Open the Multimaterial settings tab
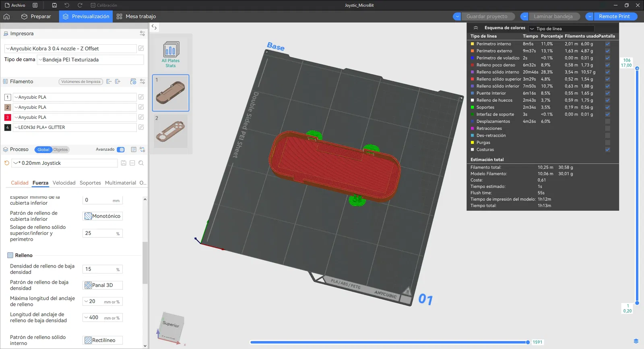The width and height of the screenshot is (644, 349). (120, 183)
